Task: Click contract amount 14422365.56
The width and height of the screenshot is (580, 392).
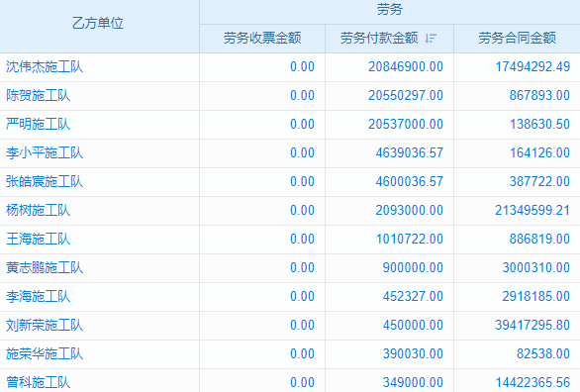Action: 532,383
